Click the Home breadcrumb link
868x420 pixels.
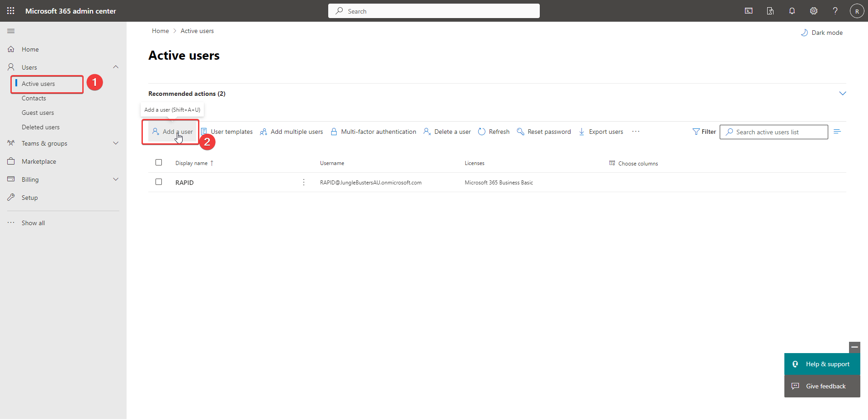pyautogui.click(x=160, y=30)
